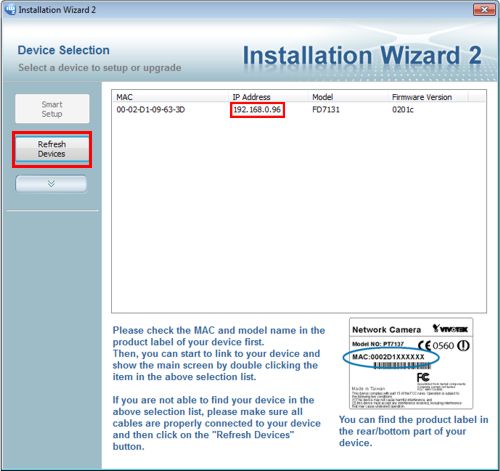The height and width of the screenshot is (471, 500).
Task: Select the 192.168.0.96 IP address entry
Action: point(257,110)
